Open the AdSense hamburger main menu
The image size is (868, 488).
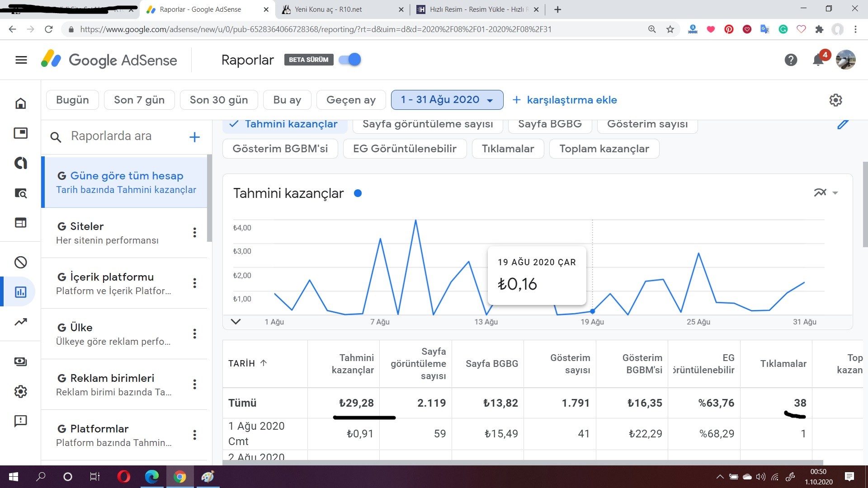(21, 60)
